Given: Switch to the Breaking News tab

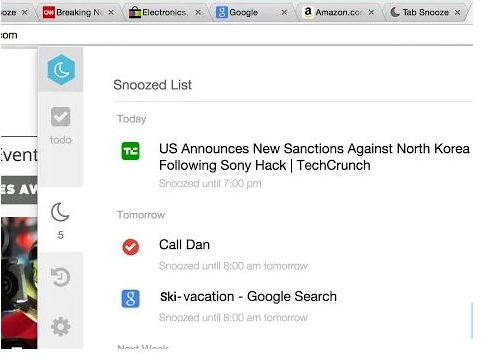Looking at the screenshot, I should 79,13.
